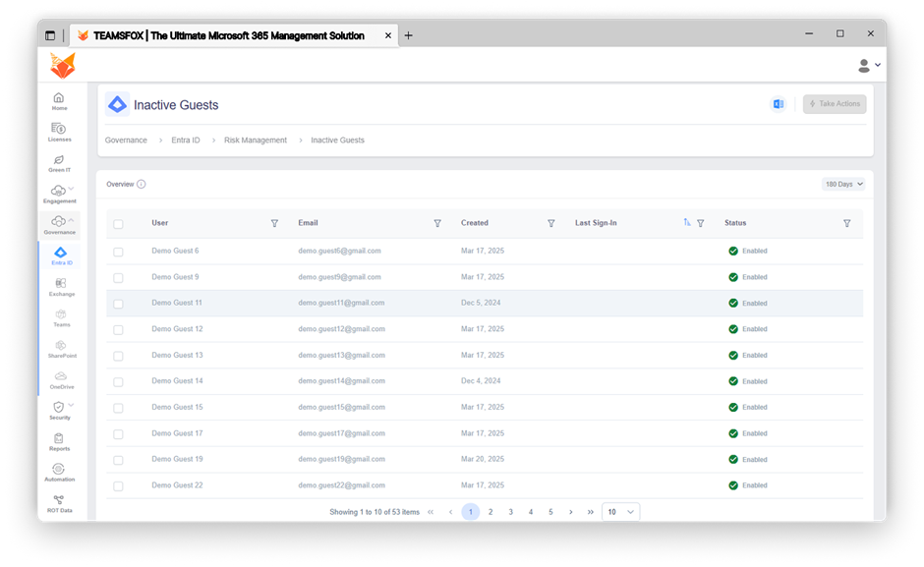Click the Demo Guest 6 user name
This screenshot has height=567, width=924.
[175, 251]
